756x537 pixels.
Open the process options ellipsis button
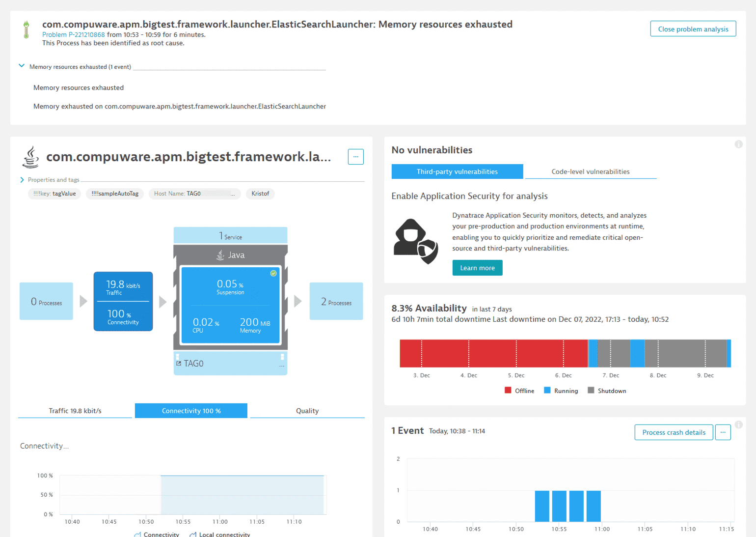coord(356,157)
